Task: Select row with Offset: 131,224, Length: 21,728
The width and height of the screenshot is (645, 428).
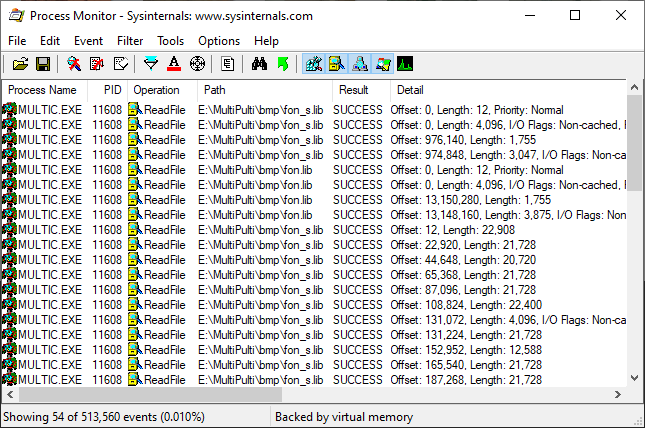Action: tap(314, 335)
